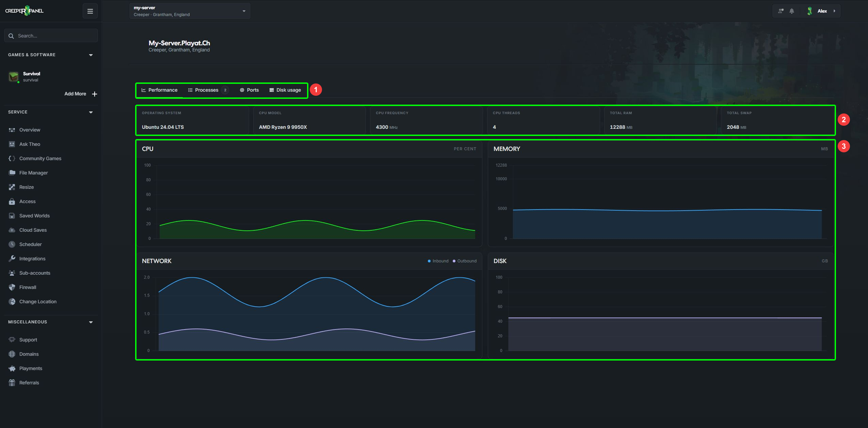Click the My-Server.Playat.Ch heading

[x=179, y=43]
